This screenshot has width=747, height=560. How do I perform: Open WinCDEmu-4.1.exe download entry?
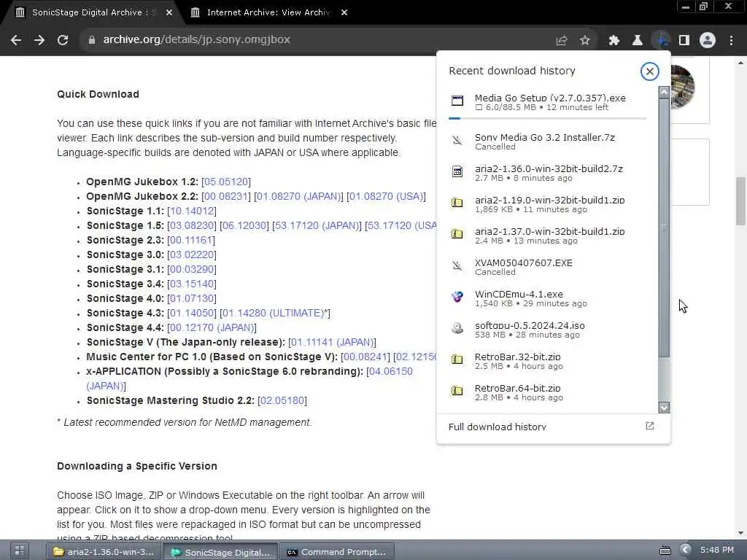[547, 298]
